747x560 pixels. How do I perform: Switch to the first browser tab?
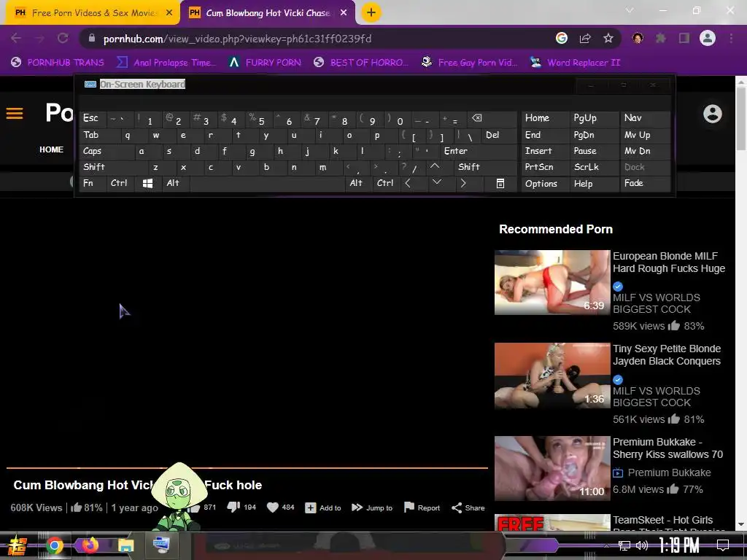pos(93,13)
